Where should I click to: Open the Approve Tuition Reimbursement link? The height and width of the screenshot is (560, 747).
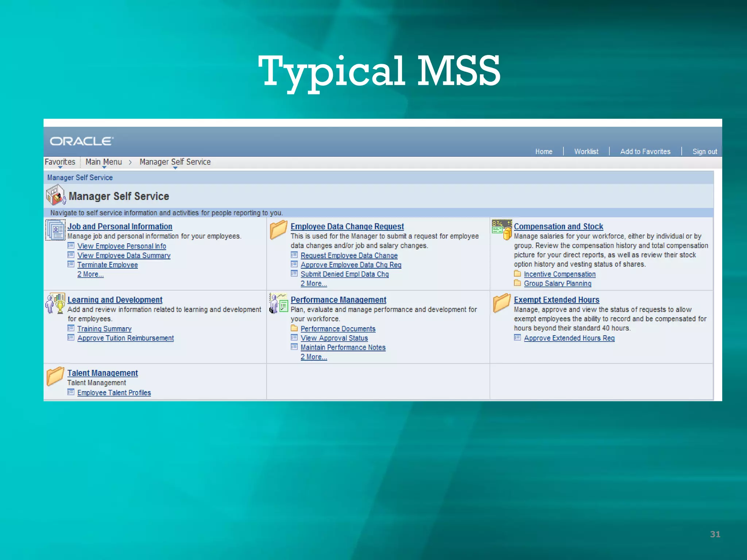125,338
